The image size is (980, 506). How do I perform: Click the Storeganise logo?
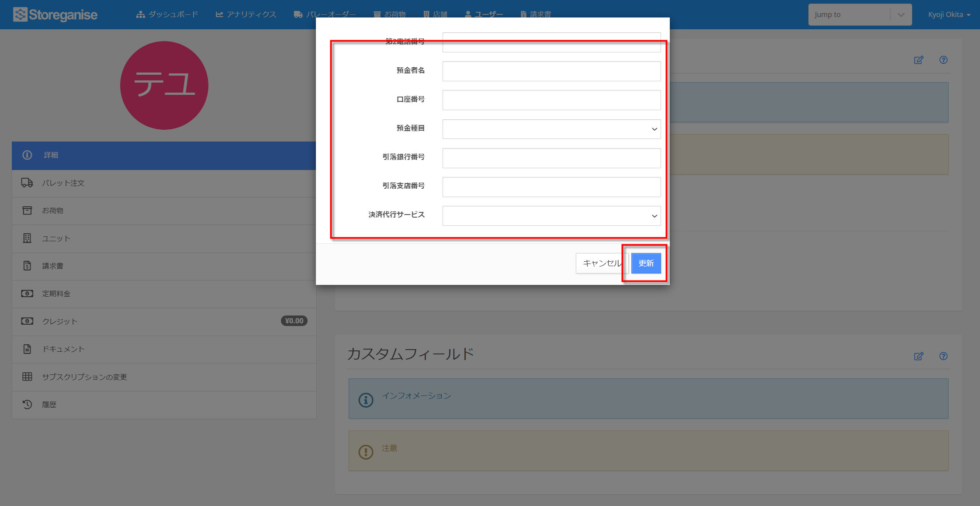tap(55, 14)
